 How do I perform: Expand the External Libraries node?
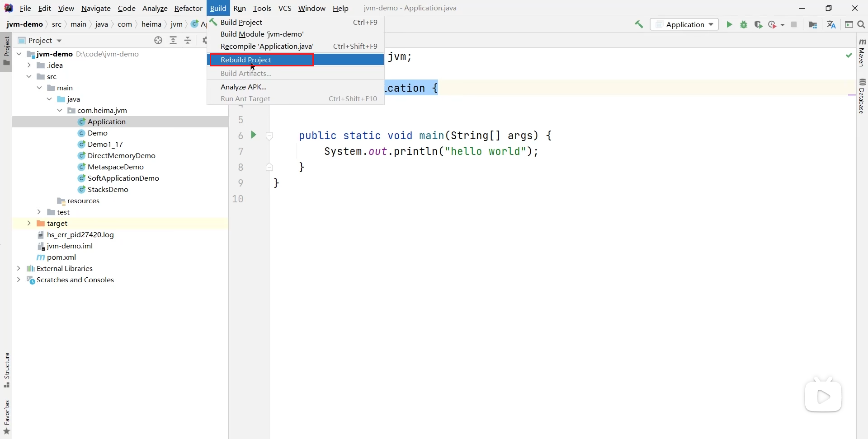(19, 268)
